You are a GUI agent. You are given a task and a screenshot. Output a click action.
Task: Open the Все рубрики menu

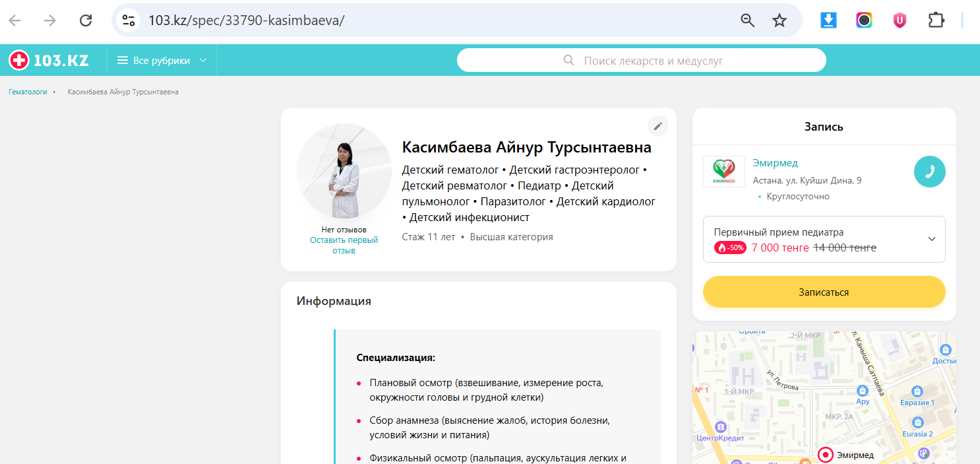(162, 60)
